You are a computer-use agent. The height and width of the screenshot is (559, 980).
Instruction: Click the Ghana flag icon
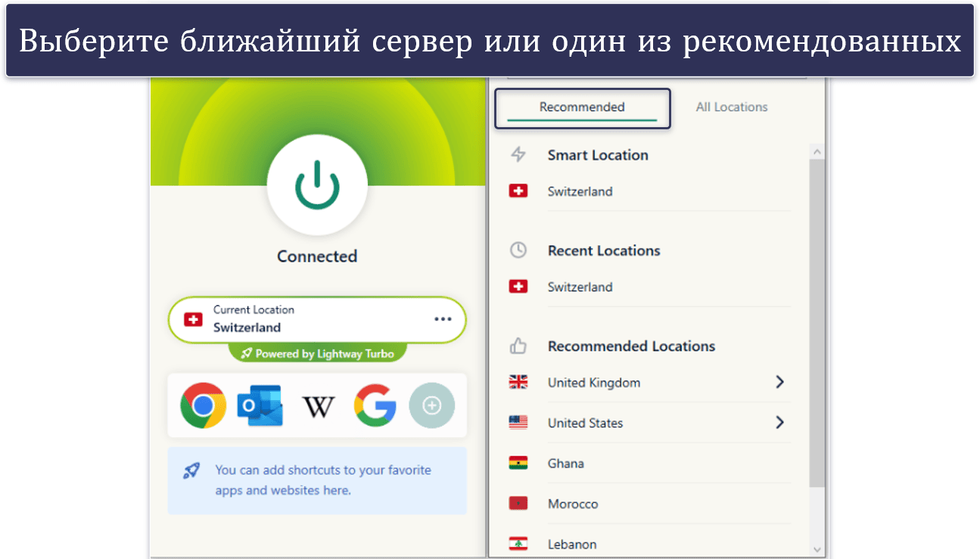coord(518,463)
